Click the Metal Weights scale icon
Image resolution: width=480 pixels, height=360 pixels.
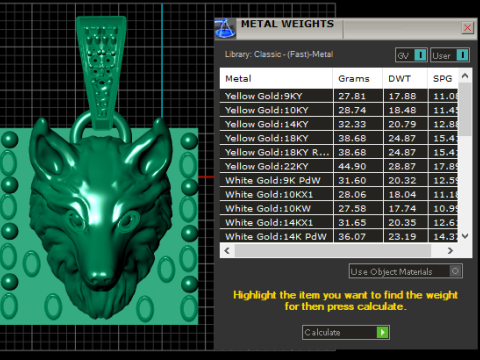click(x=225, y=29)
